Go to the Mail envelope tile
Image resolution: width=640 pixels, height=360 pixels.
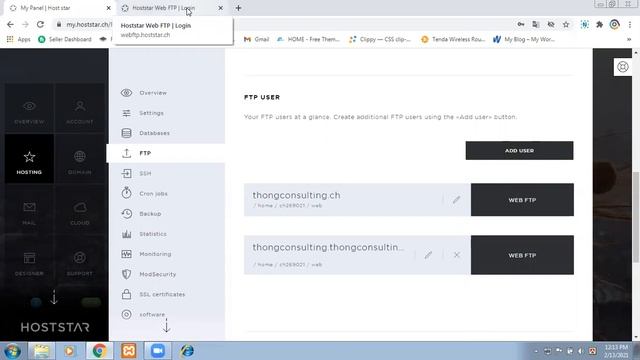tap(29, 209)
